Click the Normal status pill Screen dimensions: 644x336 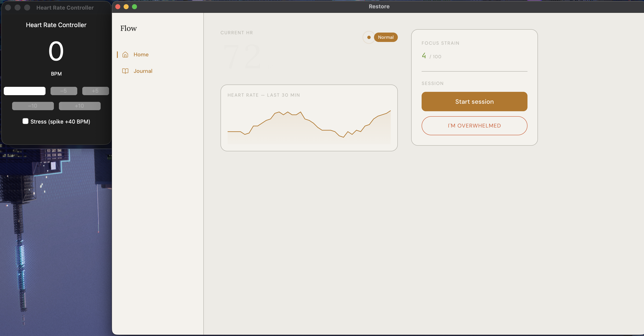(385, 38)
